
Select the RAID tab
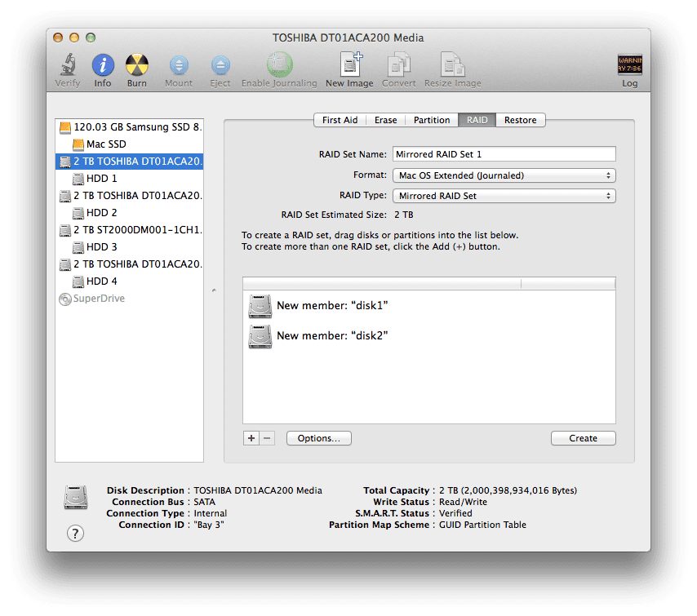pyautogui.click(x=477, y=120)
